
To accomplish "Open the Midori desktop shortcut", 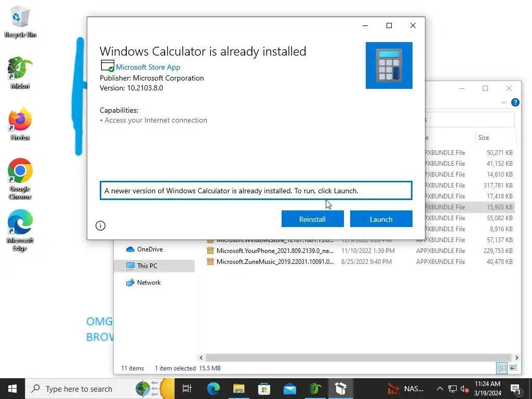I will 20,73.
